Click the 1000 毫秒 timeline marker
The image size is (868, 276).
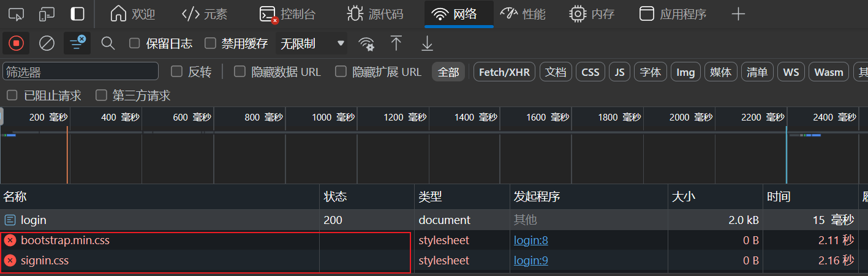(x=333, y=117)
